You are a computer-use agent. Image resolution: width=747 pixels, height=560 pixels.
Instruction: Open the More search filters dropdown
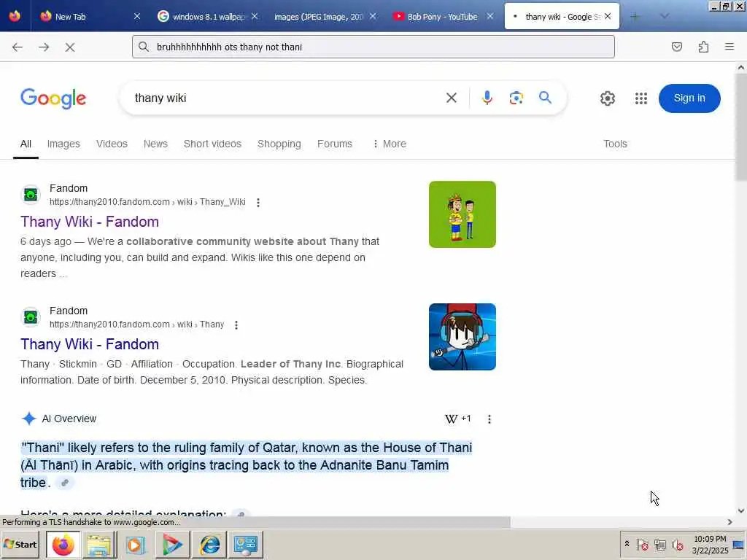(x=390, y=144)
